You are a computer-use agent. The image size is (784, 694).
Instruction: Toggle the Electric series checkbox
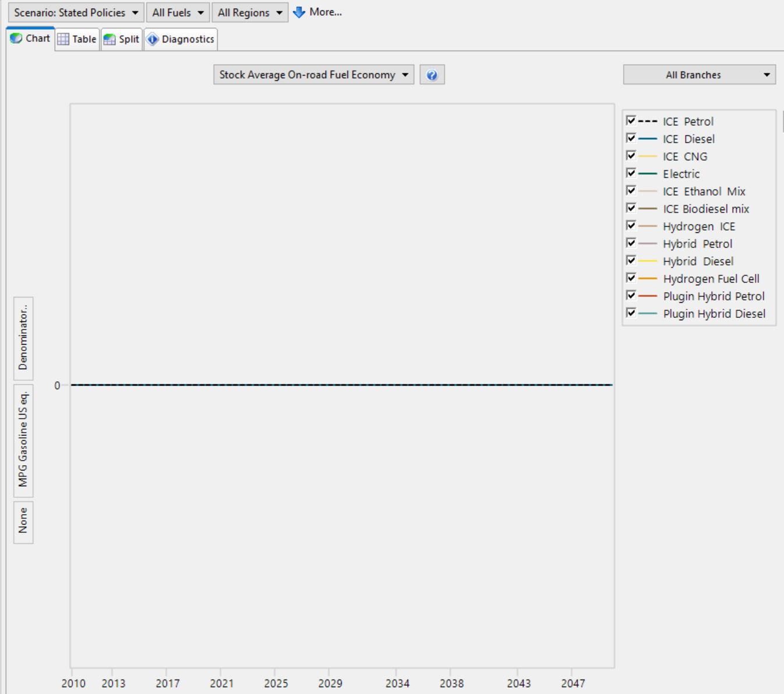631,173
